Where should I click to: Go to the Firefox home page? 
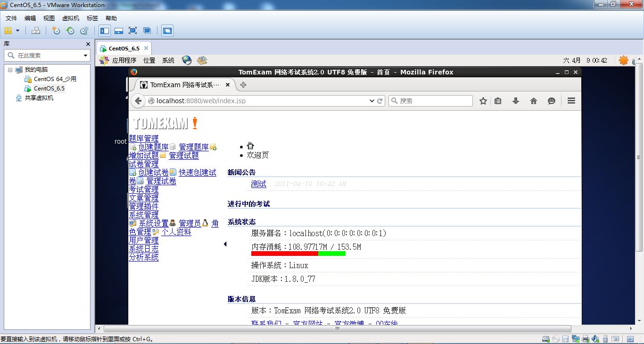pos(534,101)
